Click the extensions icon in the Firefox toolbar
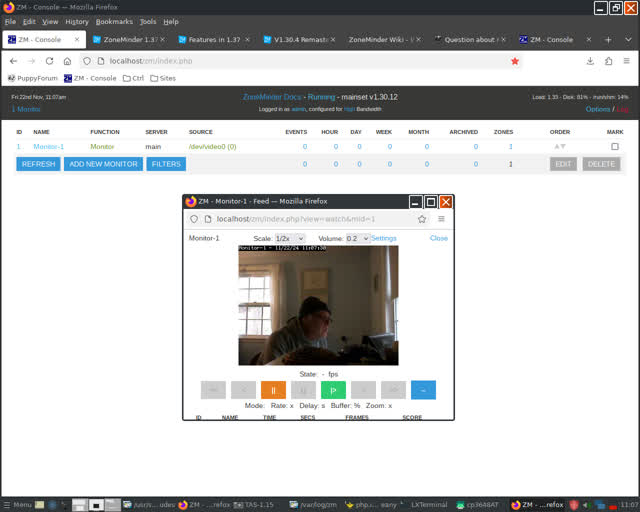This screenshot has height=512, width=640. click(x=609, y=61)
